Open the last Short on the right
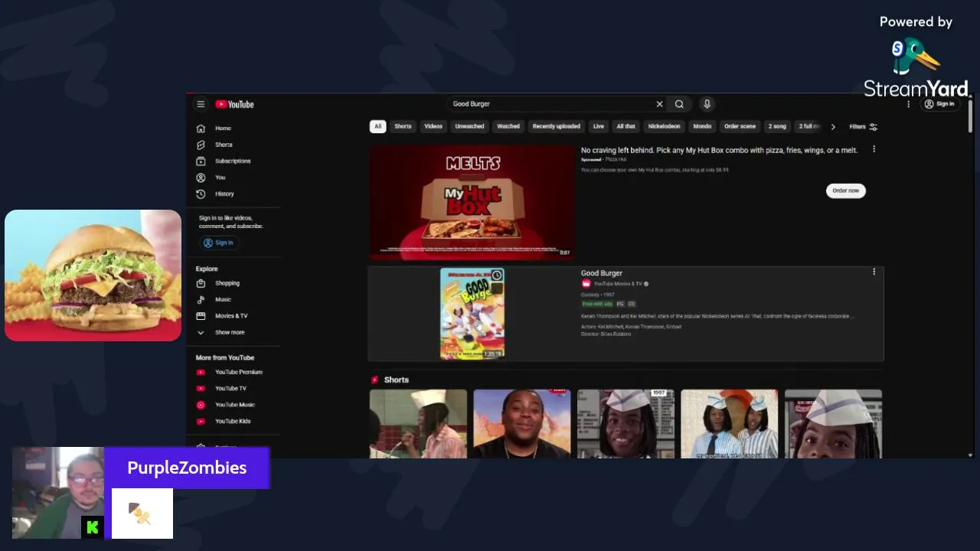This screenshot has width=980, height=551. 833,424
